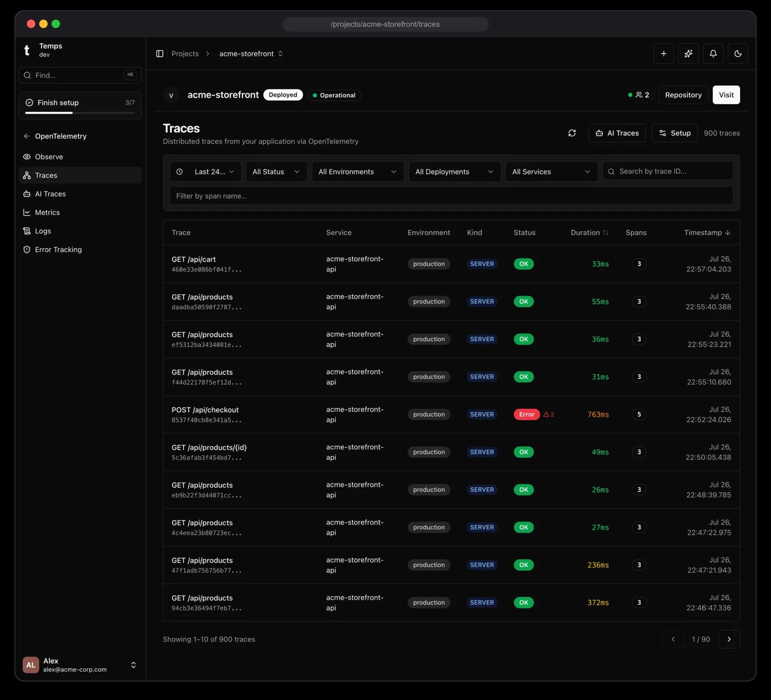The height and width of the screenshot is (700, 771).
Task: Click the Repository button
Action: [683, 95]
